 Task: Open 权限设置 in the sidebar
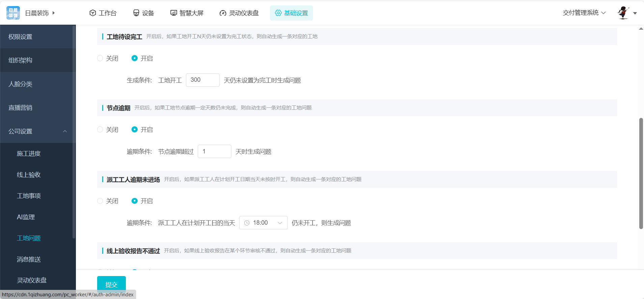coord(20,36)
